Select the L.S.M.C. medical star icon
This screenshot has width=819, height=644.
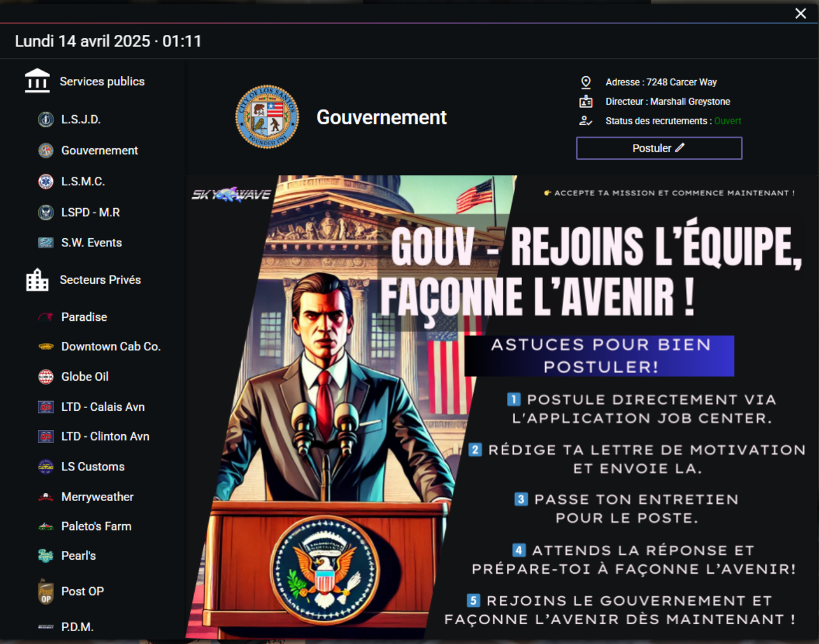tap(46, 181)
